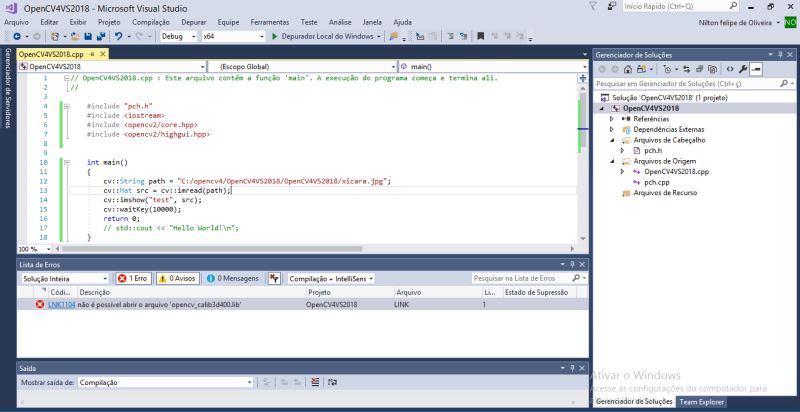Screen dimensions: 800x412
Task: Click the error list build filter icon
Action: click(274, 278)
